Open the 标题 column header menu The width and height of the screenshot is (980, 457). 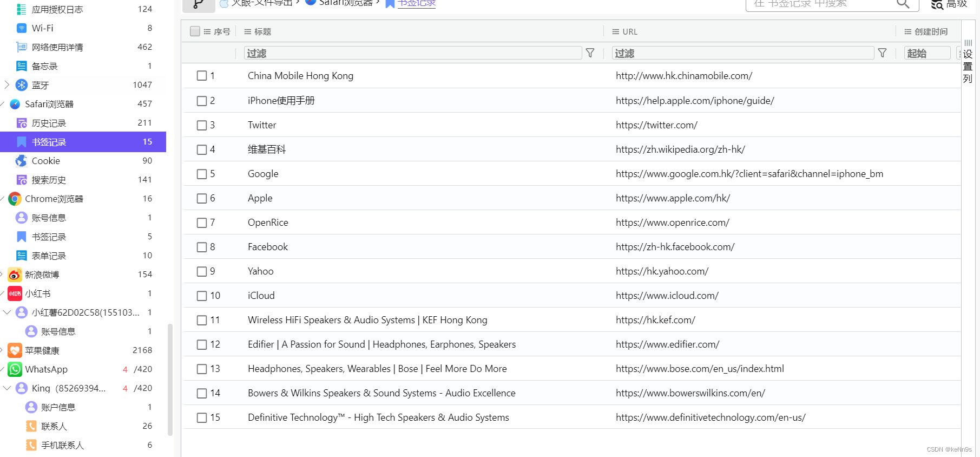pos(248,32)
